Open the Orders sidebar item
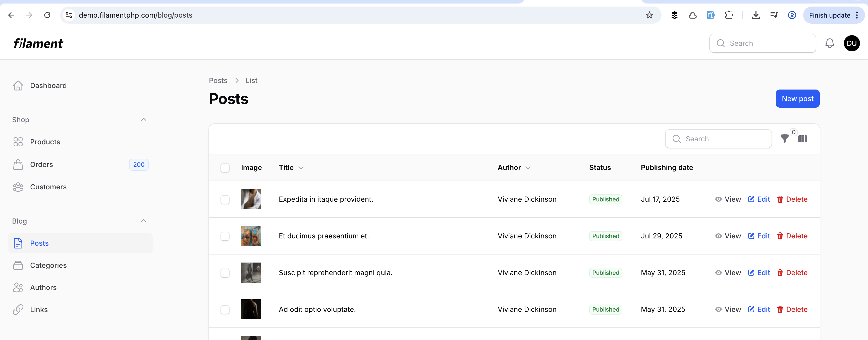The width and height of the screenshot is (868, 340). click(x=41, y=165)
